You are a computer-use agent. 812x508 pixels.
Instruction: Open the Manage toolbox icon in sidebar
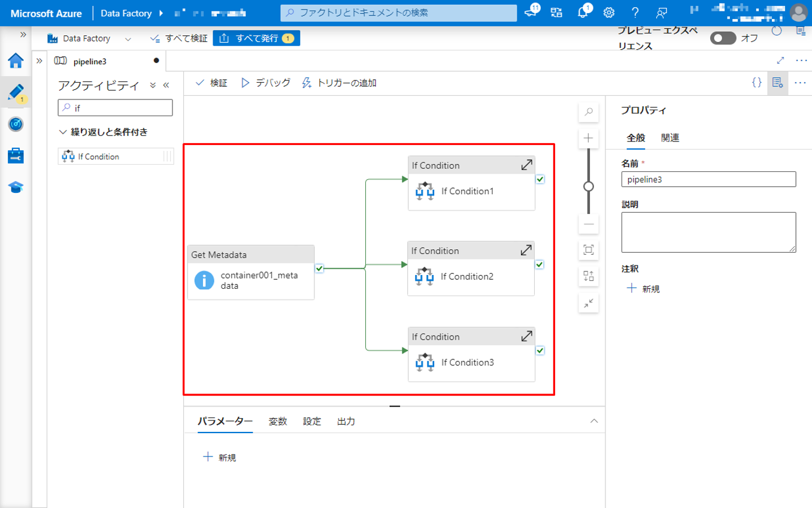16,156
